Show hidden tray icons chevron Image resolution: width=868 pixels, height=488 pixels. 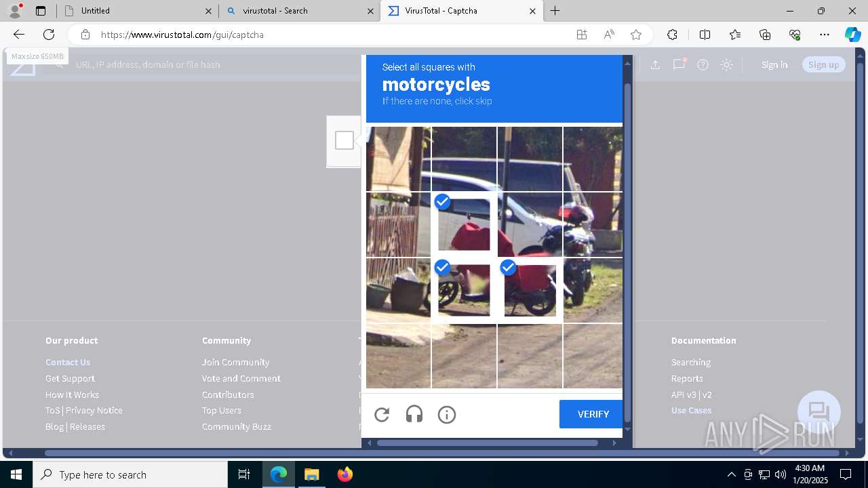click(x=731, y=474)
